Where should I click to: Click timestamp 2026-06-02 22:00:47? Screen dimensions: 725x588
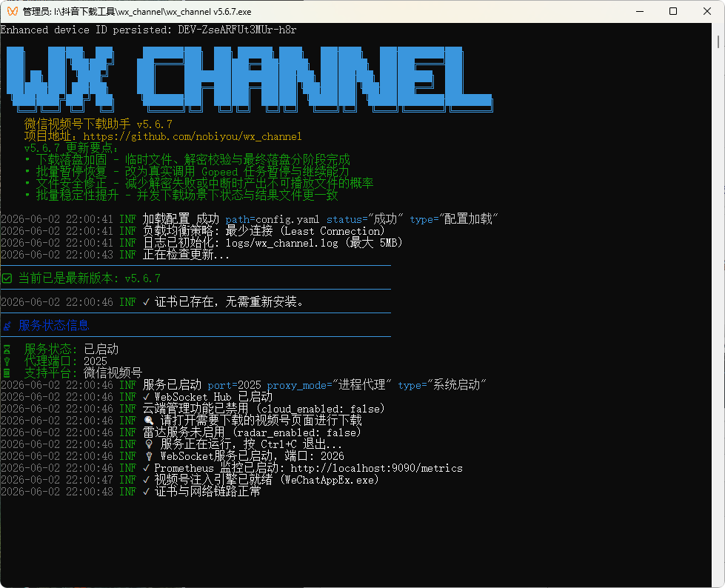point(57,480)
